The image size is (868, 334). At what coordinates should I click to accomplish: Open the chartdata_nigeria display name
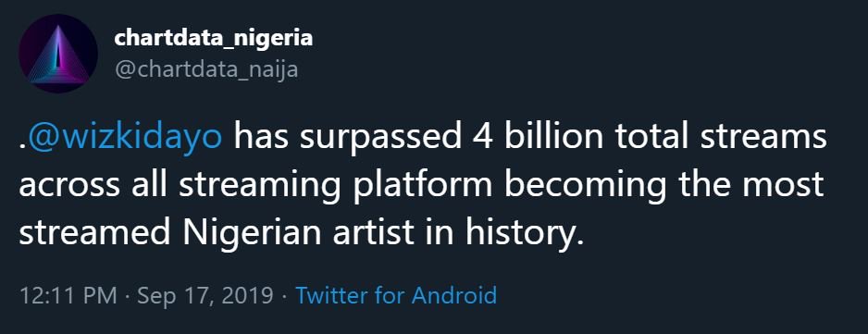pos(213,38)
